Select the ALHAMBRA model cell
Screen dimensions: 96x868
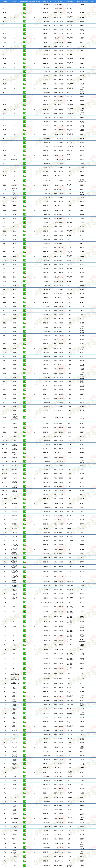point(14,185)
